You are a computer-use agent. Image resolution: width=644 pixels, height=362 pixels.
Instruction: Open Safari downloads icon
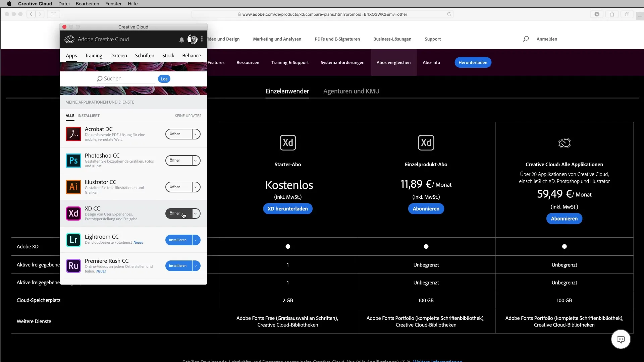(x=597, y=14)
